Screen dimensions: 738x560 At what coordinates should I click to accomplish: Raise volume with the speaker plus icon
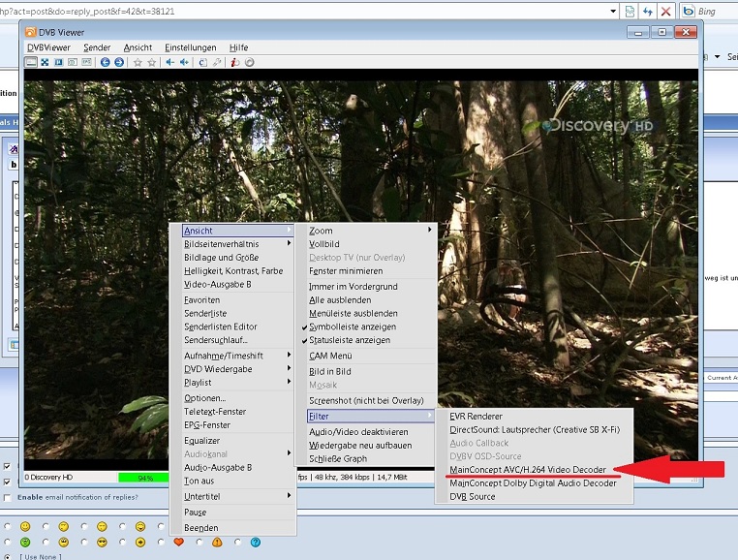point(184,62)
